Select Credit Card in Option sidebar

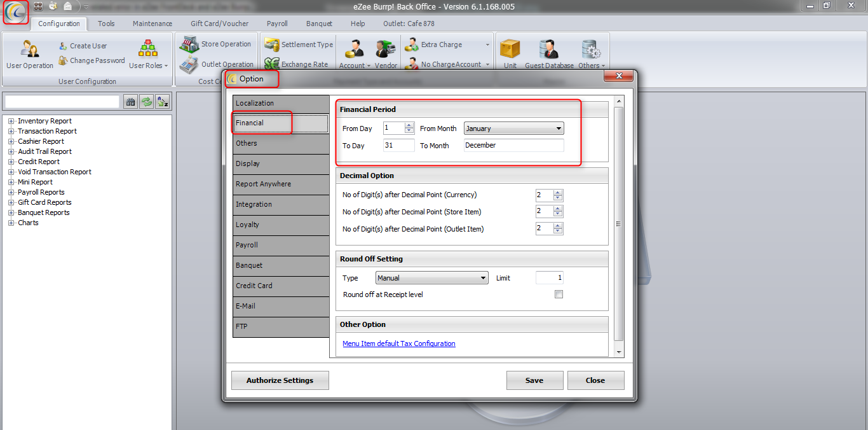click(281, 286)
